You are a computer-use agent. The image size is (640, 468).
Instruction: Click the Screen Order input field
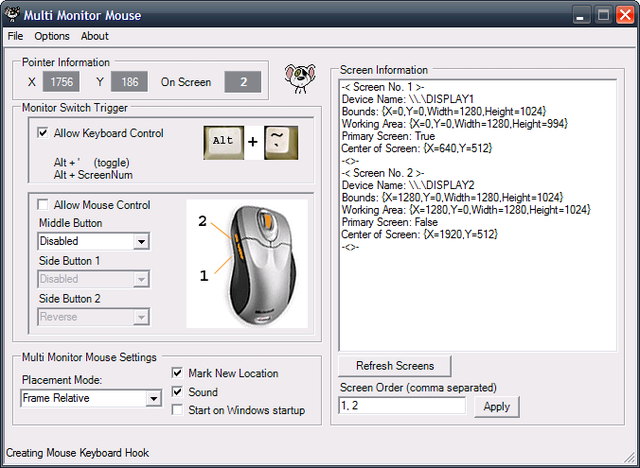[402, 406]
